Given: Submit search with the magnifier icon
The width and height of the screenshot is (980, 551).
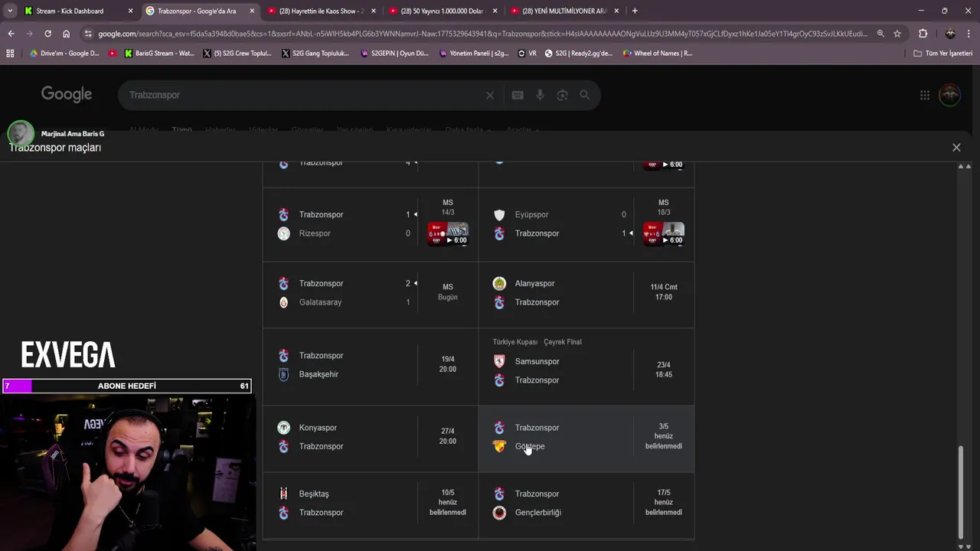Looking at the screenshot, I should coord(585,95).
